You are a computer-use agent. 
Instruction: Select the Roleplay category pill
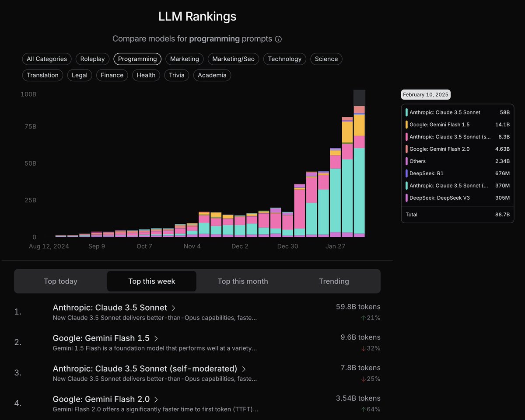click(x=92, y=59)
